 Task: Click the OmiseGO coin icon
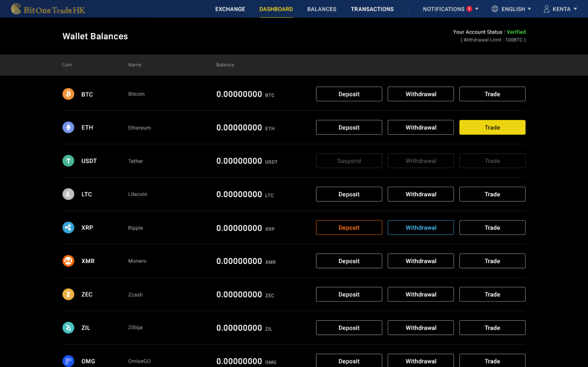tap(68, 361)
